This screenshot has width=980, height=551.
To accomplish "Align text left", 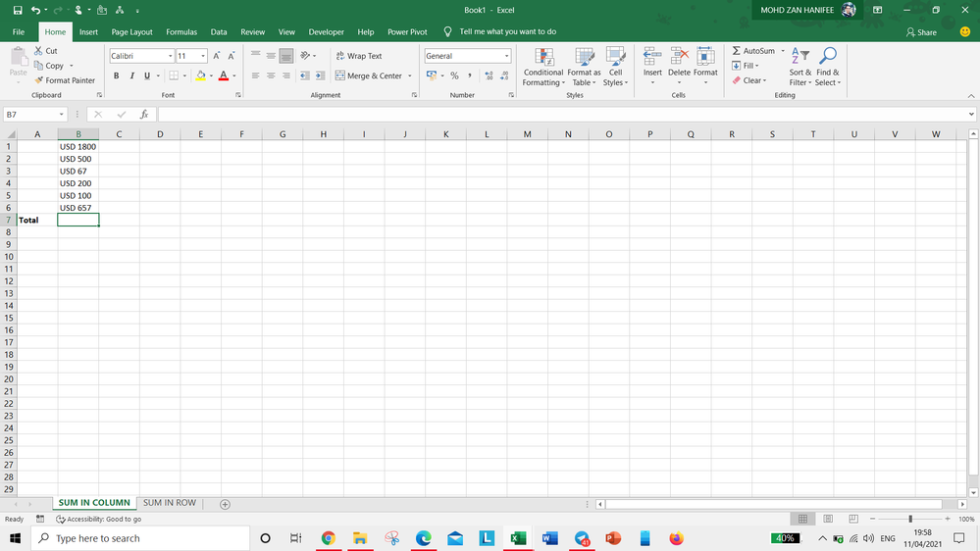I will coord(256,75).
